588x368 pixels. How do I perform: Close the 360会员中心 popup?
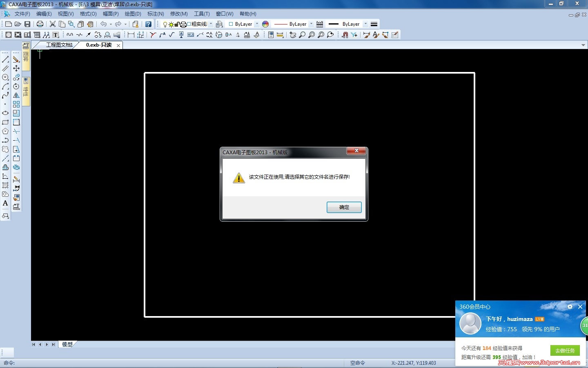click(x=580, y=307)
